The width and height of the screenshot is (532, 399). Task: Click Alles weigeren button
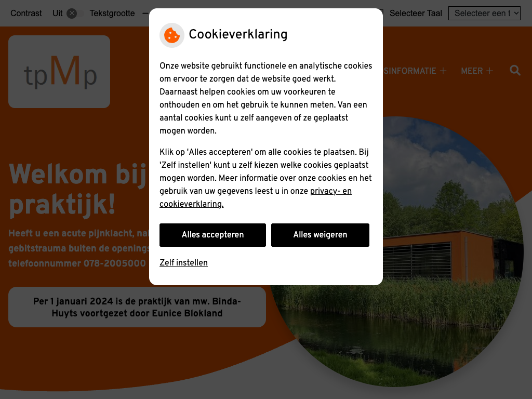tap(320, 235)
